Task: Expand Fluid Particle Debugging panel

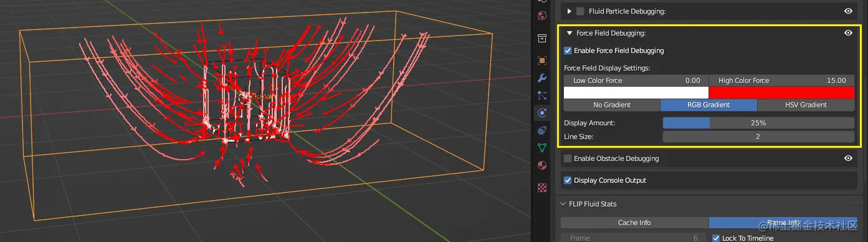Action: (569, 11)
